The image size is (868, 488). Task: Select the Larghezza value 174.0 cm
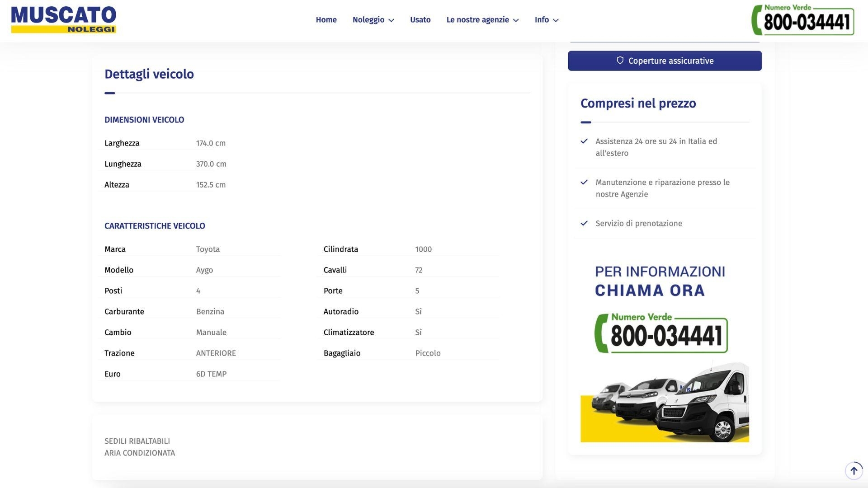coord(211,143)
